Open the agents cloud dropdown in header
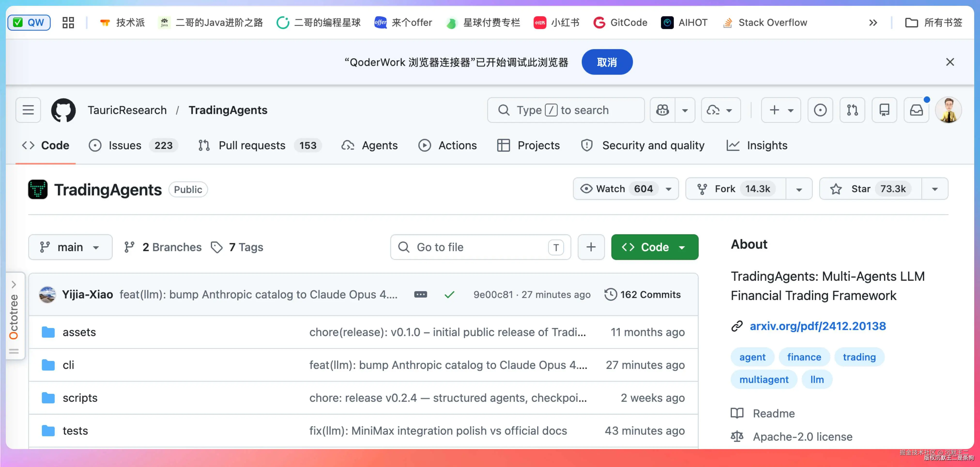Viewport: 980px width, 467px height. [720, 110]
